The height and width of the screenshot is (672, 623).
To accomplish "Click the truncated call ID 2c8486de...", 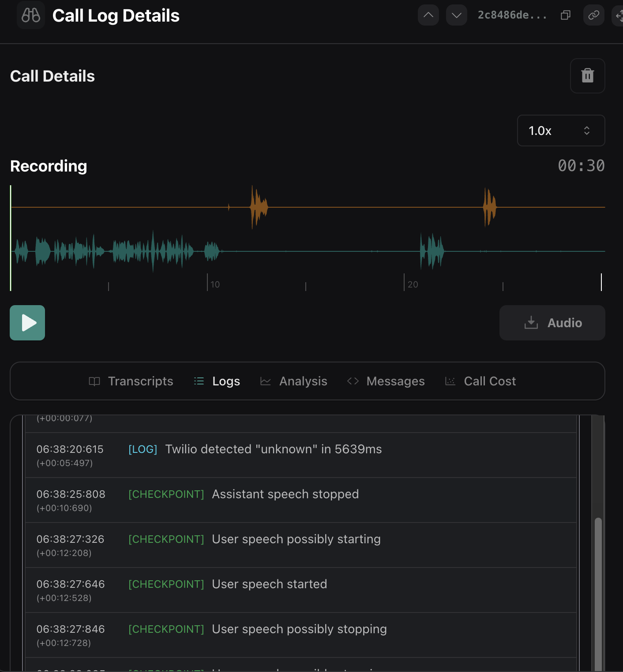I will pyautogui.click(x=512, y=15).
